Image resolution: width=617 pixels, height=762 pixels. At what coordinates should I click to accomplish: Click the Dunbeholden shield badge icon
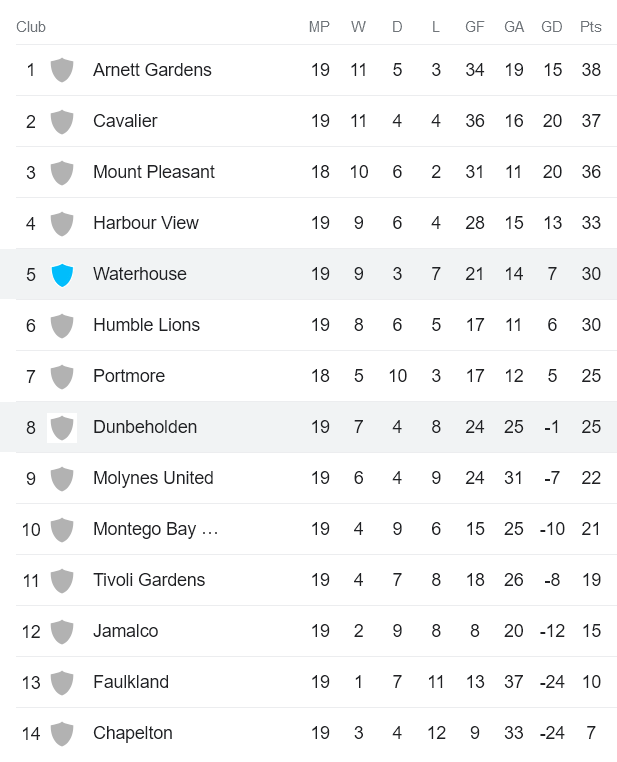coord(62,427)
